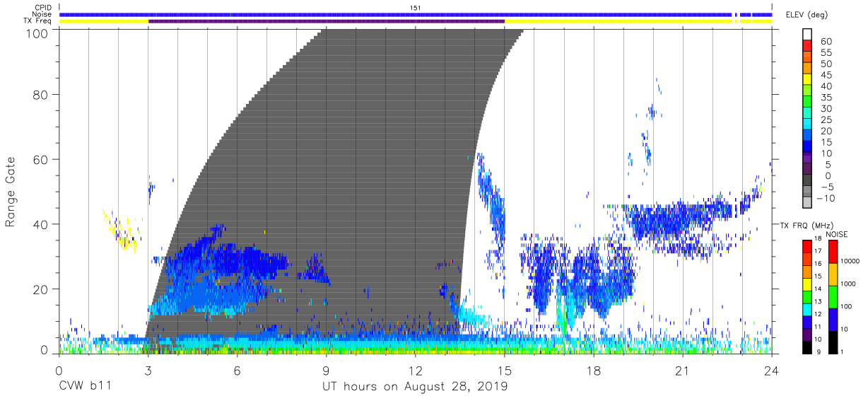The height and width of the screenshot is (401, 868).
Task: Click the ELEV colorbar label '25'
Action: tap(826, 120)
